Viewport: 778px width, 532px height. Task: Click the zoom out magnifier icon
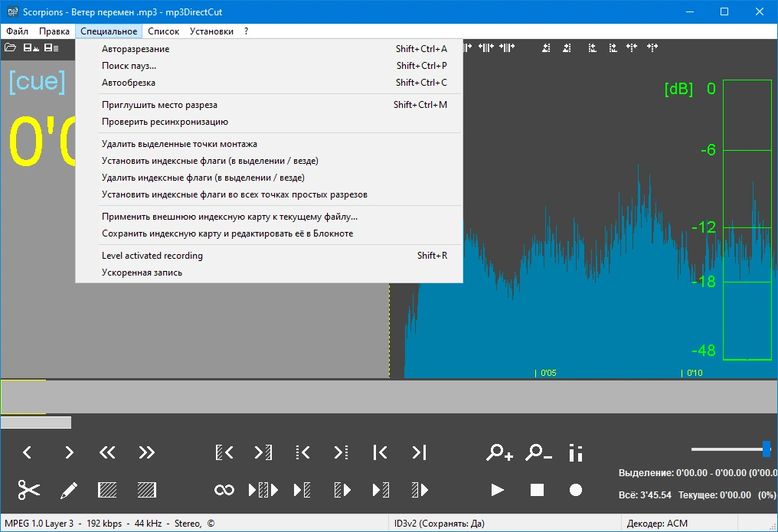[538, 452]
